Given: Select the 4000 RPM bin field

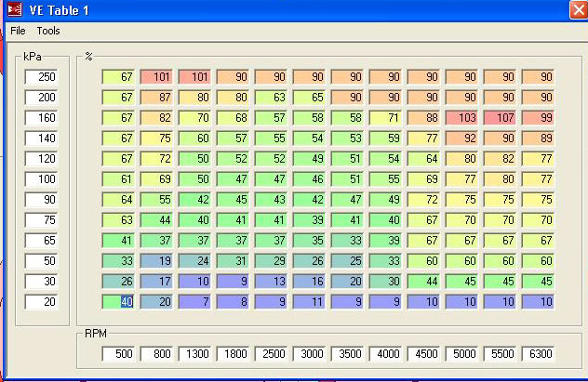Looking at the screenshot, I should pos(385,354).
